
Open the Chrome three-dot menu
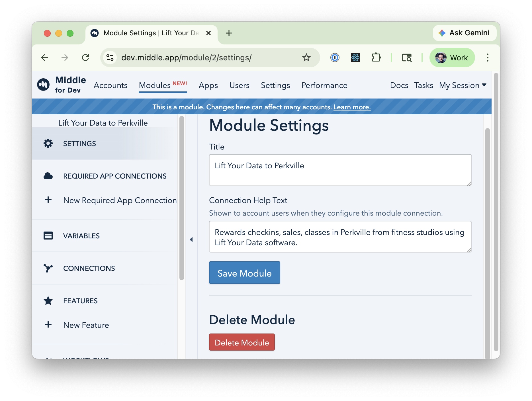pos(487,58)
